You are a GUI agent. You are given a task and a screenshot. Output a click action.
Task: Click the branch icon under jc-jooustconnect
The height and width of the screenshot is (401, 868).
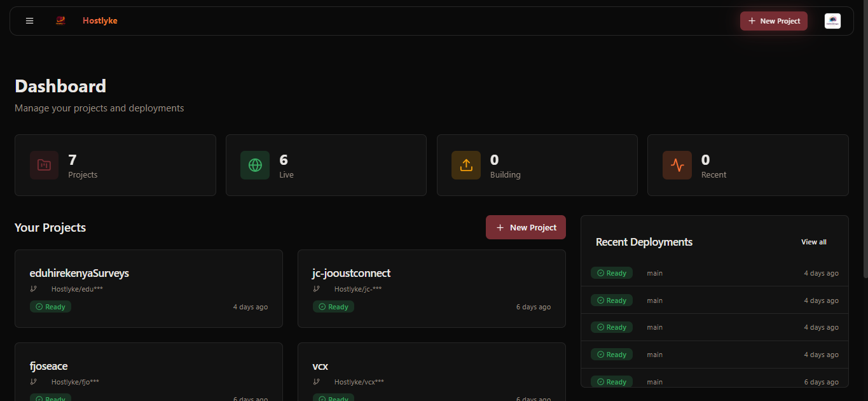click(316, 288)
